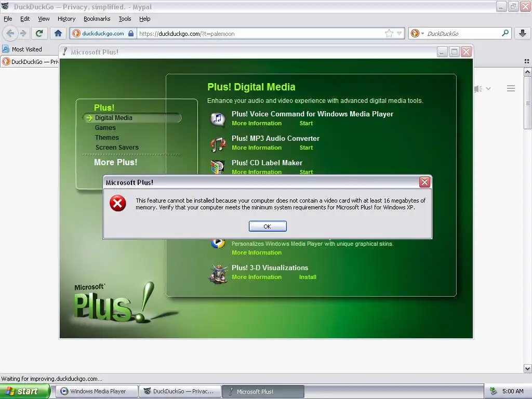Click the Voice Command note-bubble icon

coord(218,119)
